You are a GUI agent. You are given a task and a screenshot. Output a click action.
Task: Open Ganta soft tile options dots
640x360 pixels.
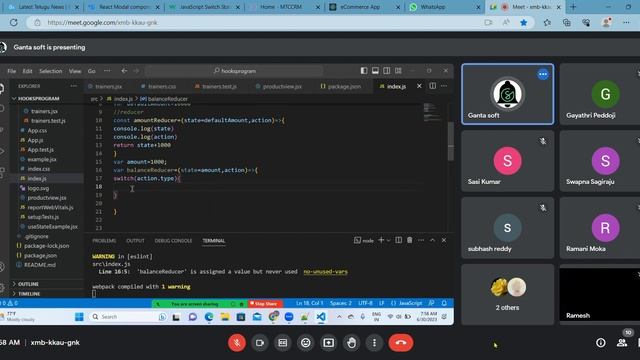(x=543, y=74)
